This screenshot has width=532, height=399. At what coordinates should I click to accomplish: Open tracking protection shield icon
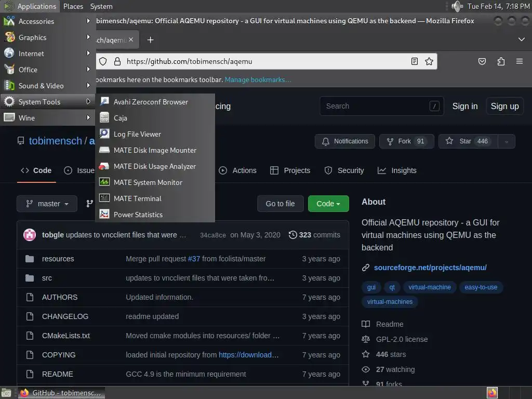point(103,61)
